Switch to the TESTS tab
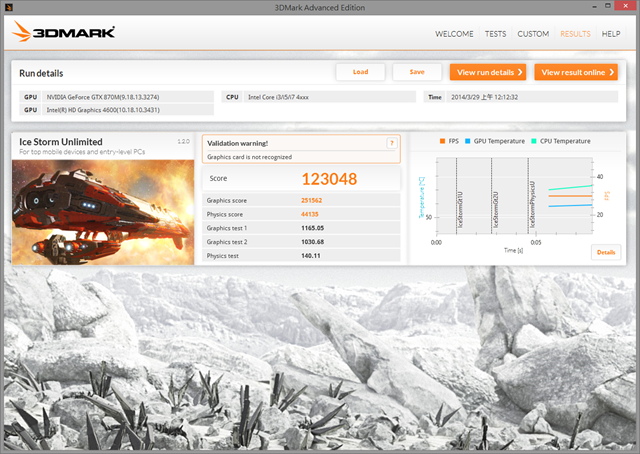Screen dimensions: 640x454 [495, 34]
